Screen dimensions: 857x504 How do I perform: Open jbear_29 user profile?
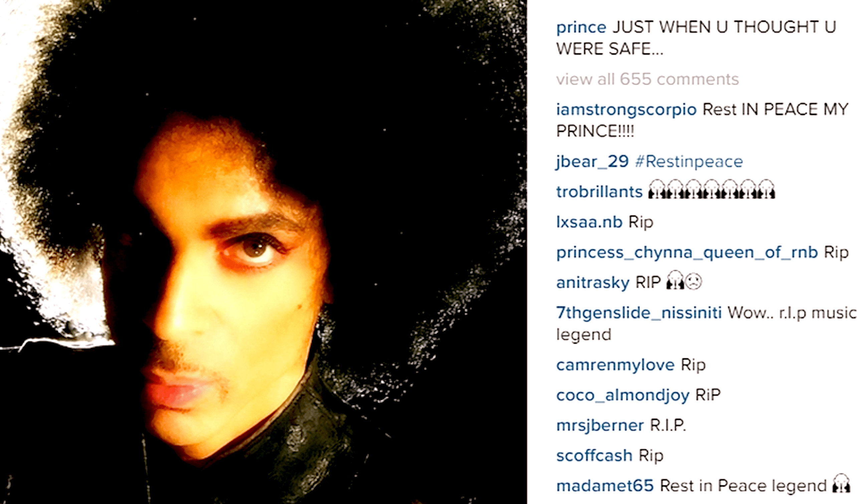[x=592, y=162]
